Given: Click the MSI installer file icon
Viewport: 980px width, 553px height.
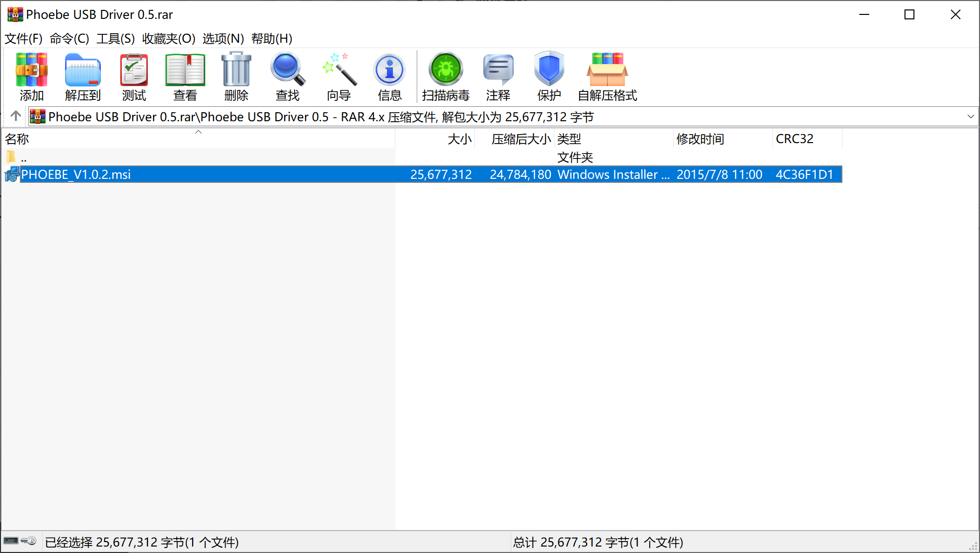Looking at the screenshot, I should click(11, 174).
